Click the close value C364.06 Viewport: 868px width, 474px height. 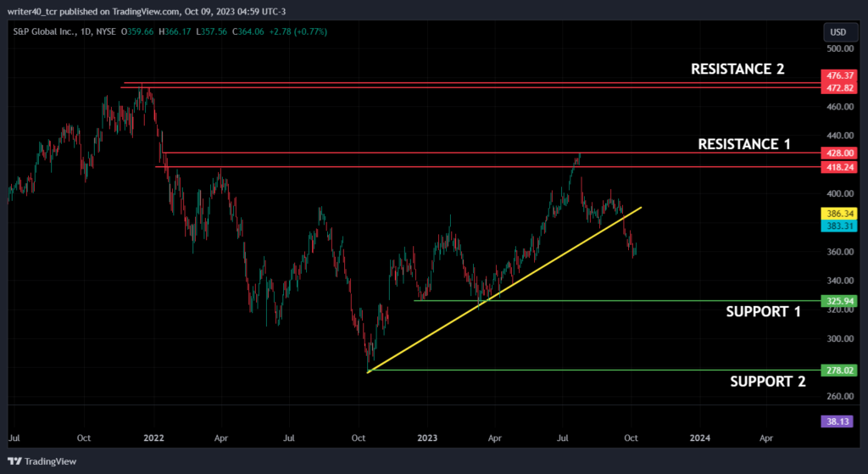[x=248, y=32]
